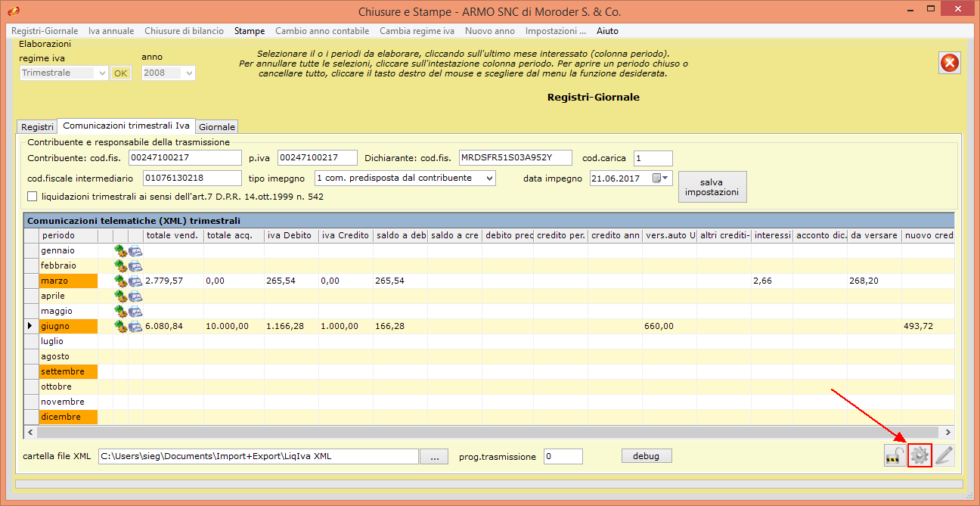Open the Iva annuale menu
The image size is (980, 506).
pos(111,31)
